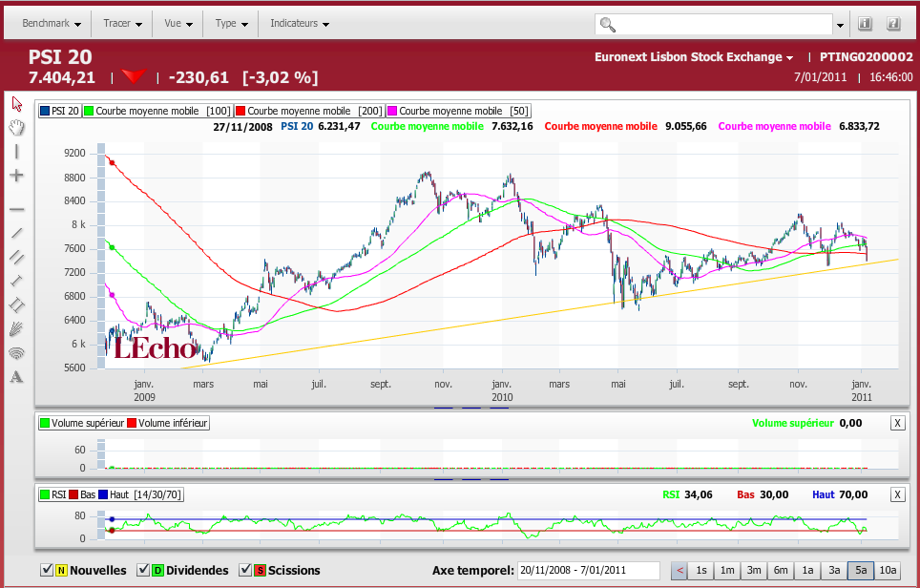
Task: Open the Vue dropdown menu
Action: pyautogui.click(x=178, y=24)
